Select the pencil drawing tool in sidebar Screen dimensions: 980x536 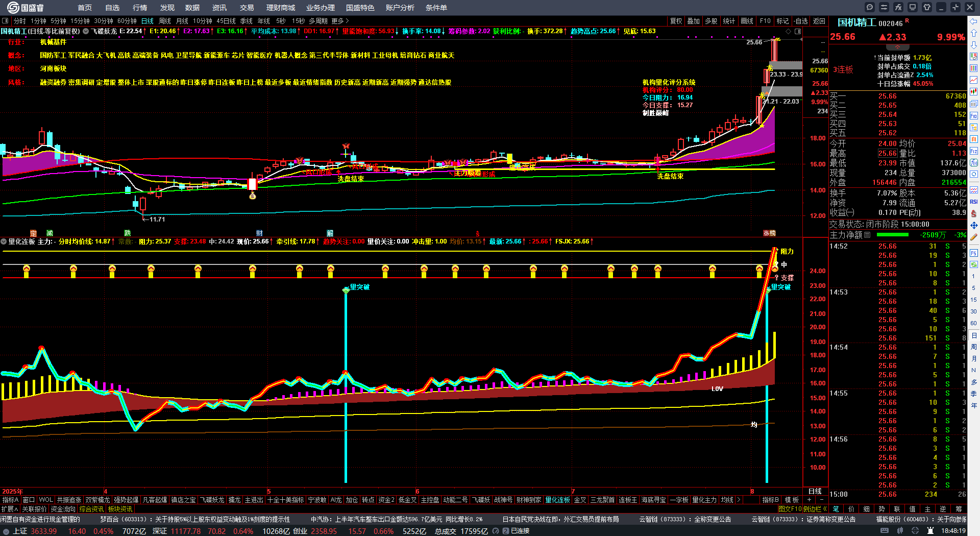pos(974,237)
